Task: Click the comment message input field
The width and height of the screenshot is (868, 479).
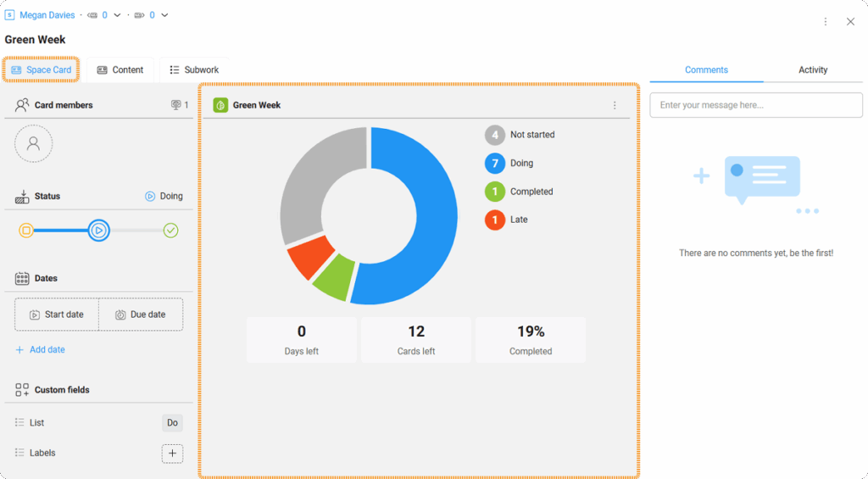Action: [755, 105]
